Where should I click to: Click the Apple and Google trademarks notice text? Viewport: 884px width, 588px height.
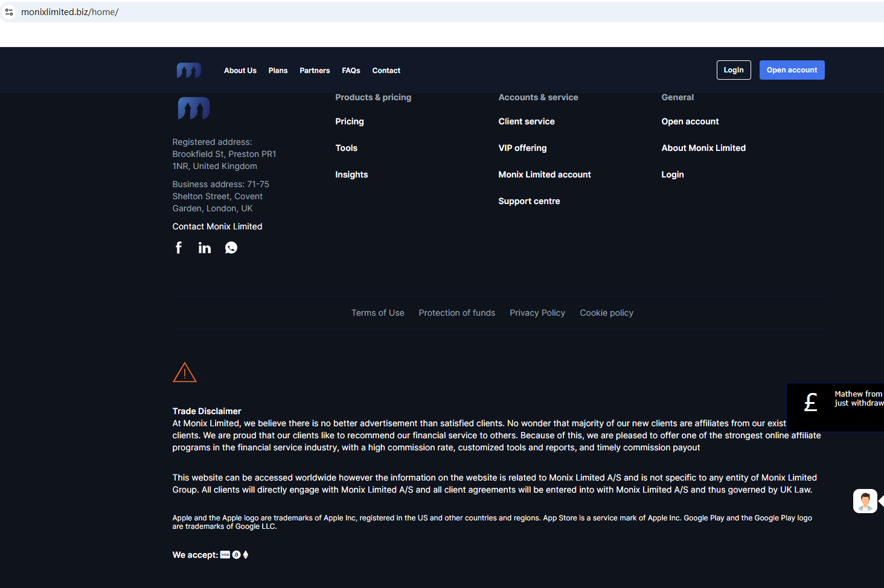[x=492, y=522]
